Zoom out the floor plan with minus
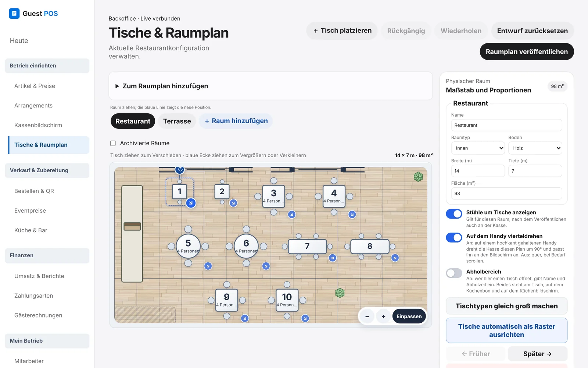The image size is (588, 368). pos(367,316)
